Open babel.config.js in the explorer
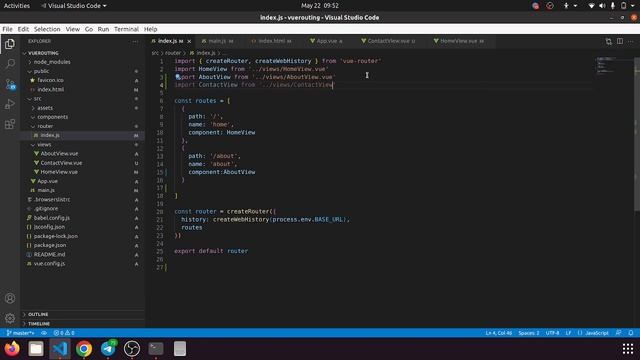This screenshot has height=360, width=640. (x=51, y=218)
